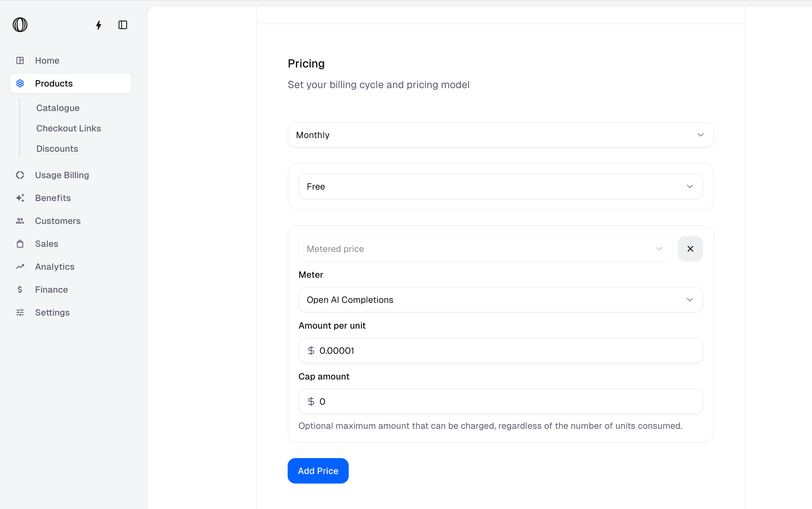Remove metered price with X button
Screen dimensions: 812x509
[690, 249]
